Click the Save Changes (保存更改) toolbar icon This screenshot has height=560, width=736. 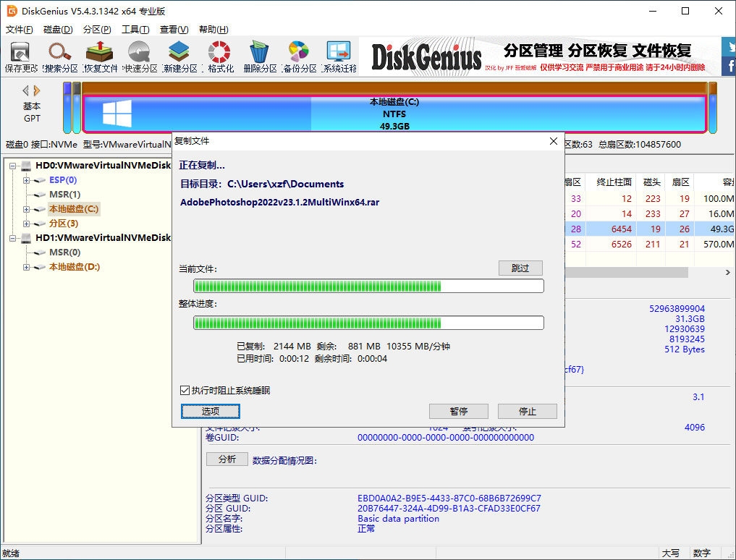pos(21,57)
